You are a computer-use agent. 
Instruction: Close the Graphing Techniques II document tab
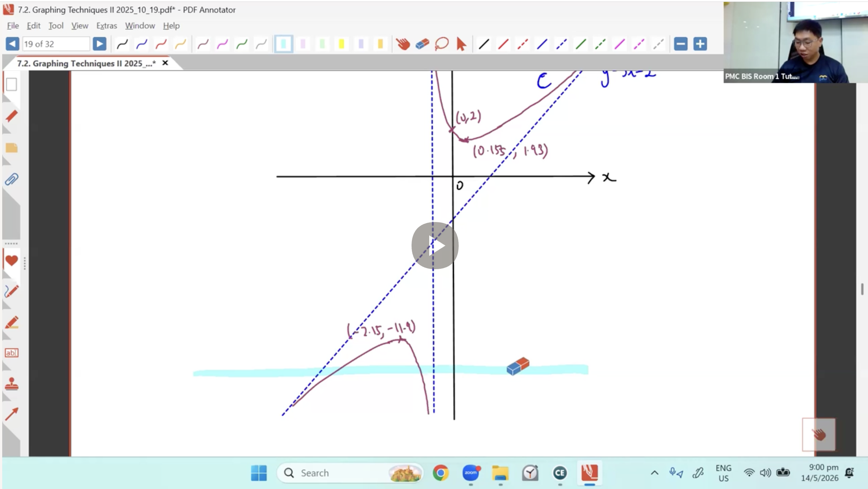click(165, 63)
